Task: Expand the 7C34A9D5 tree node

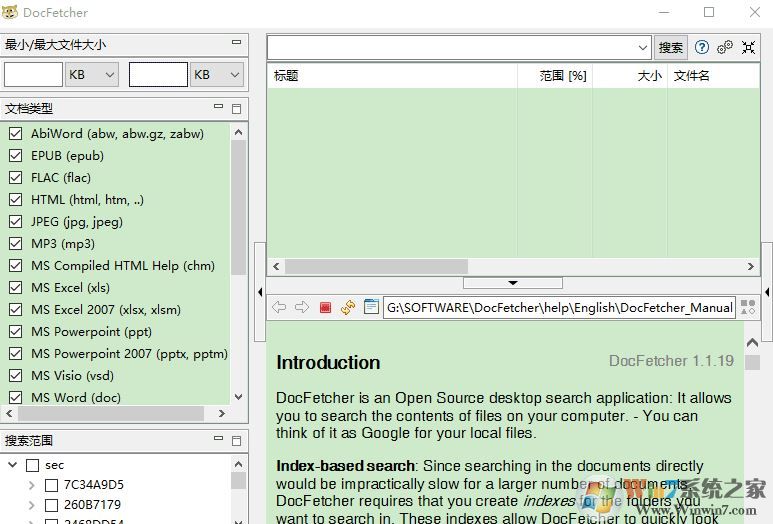Action: pos(32,485)
